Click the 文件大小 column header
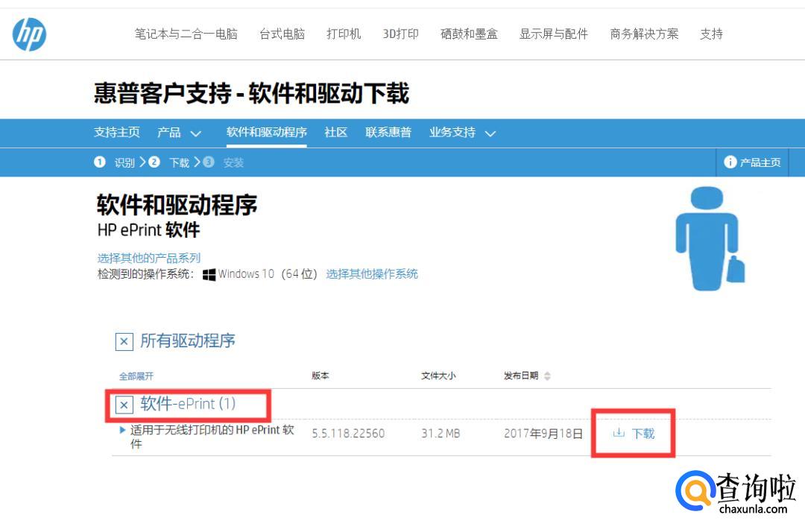The height and width of the screenshot is (532, 805). click(438, 376)
